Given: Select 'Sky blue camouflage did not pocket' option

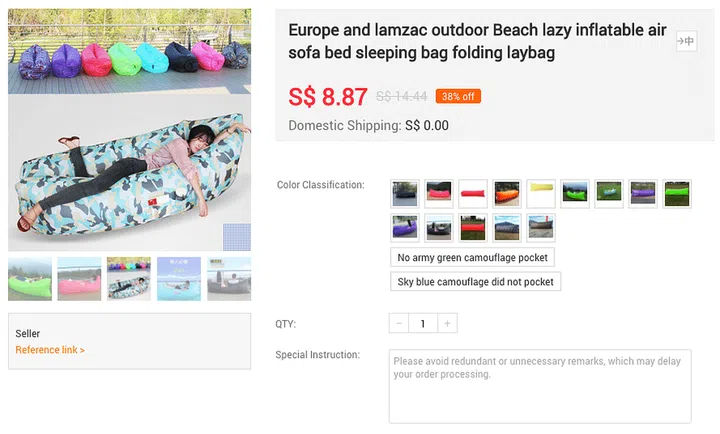Looking at the screenshot, I should coord(475,281).
